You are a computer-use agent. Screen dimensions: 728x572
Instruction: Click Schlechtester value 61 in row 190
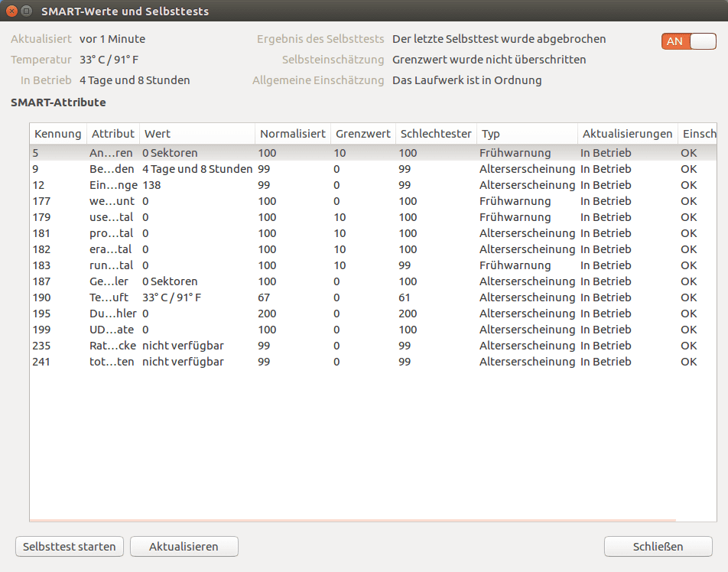click(x=405, y=297)
